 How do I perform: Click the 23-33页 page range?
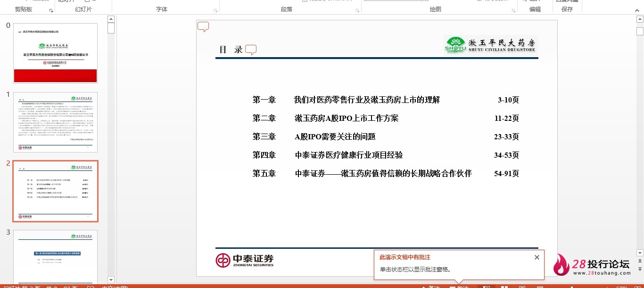point(507,137)
